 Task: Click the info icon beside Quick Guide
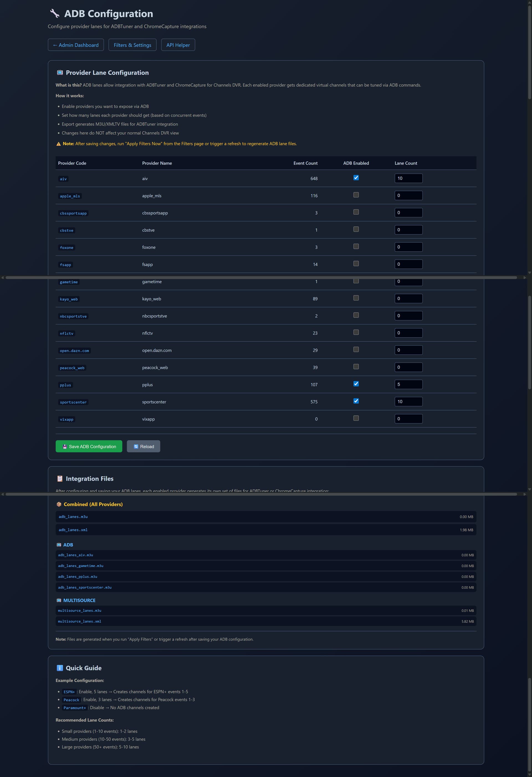60,668
